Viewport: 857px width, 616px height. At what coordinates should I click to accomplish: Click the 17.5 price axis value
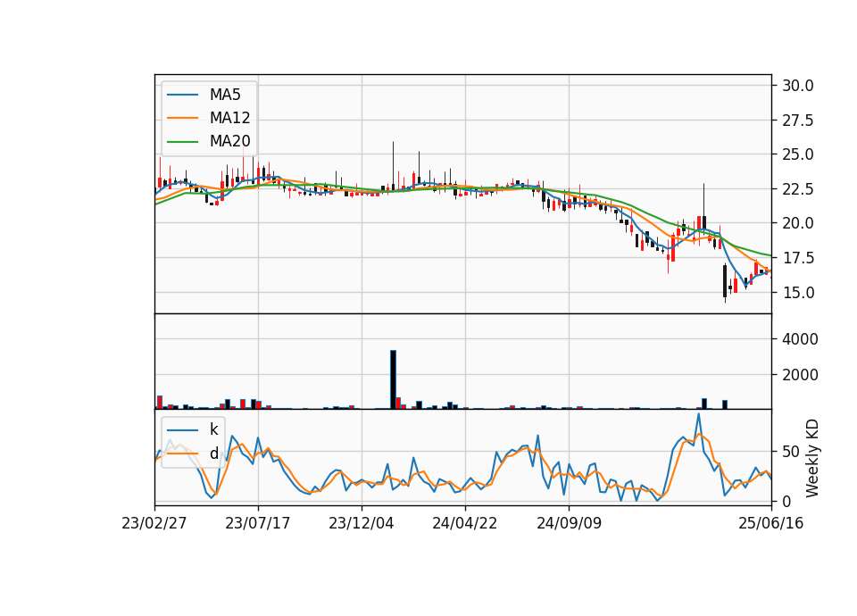(x=798, y=257)
